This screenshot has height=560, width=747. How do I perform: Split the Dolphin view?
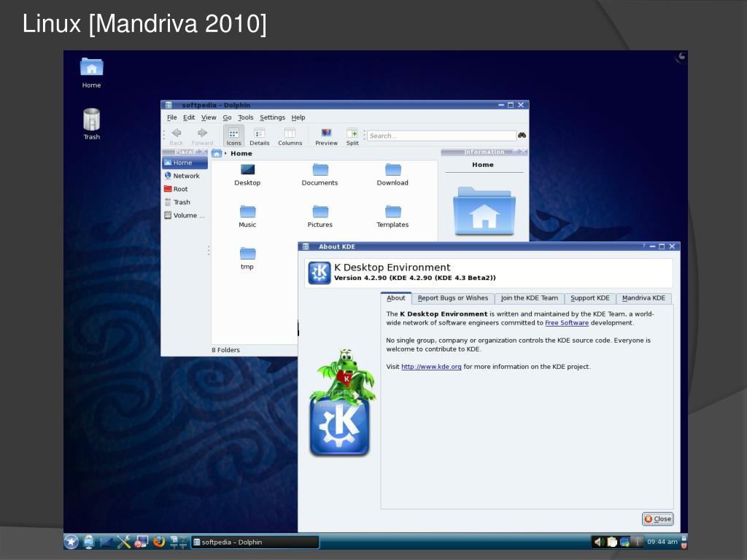[352, 136]
